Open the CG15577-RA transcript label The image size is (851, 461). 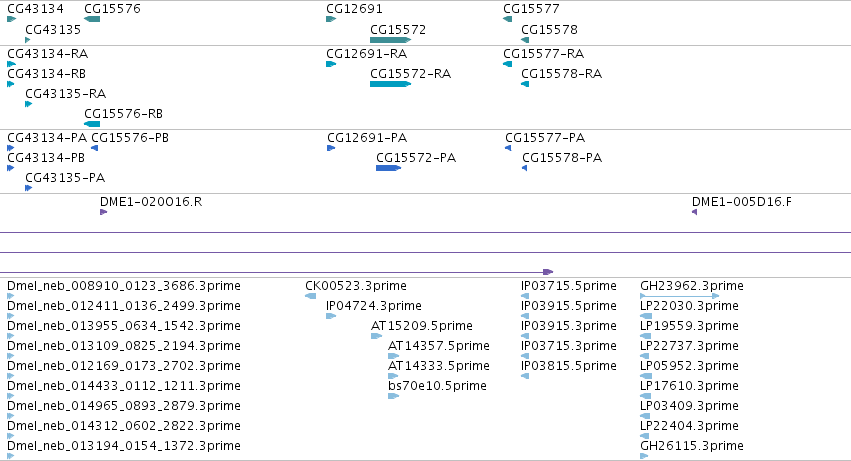(543, 54)
